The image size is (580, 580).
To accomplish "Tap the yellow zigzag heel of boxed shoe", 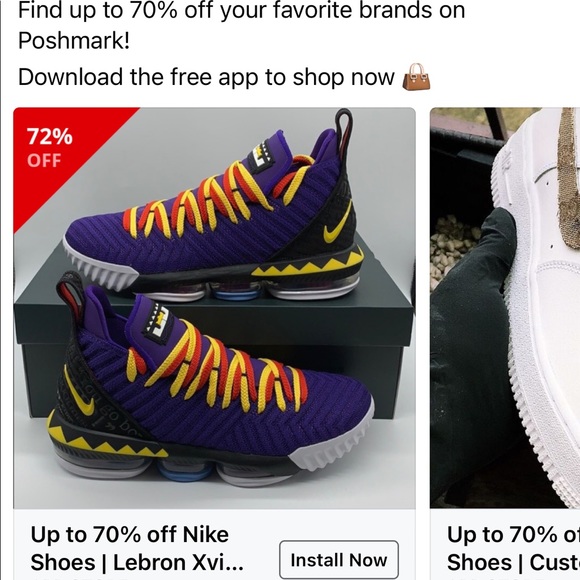I will 309,263.
